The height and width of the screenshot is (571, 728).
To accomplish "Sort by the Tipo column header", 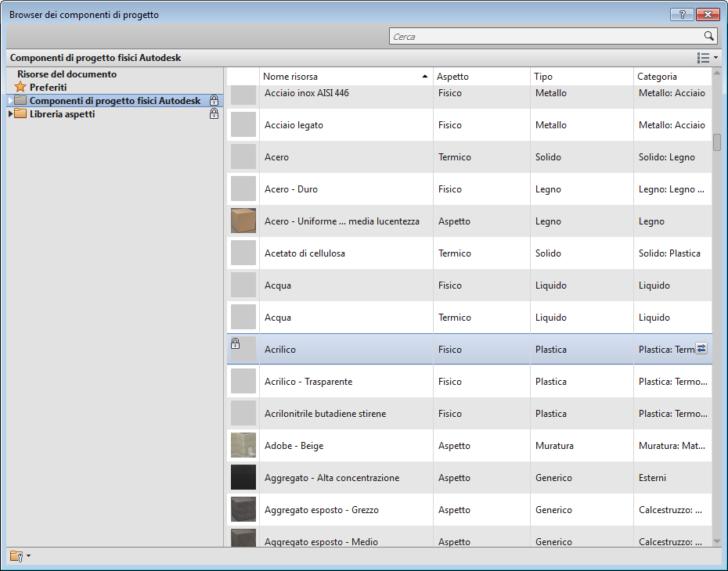I will coord(582,76).
